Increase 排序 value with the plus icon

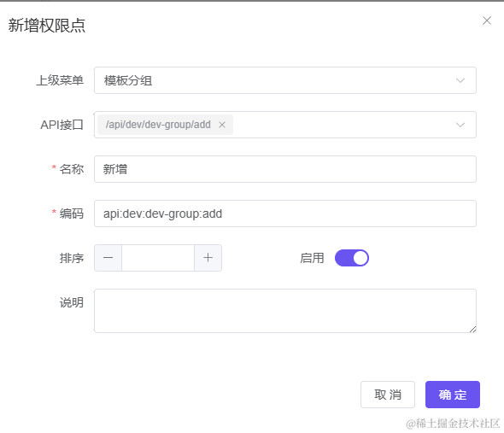point(208,258)
